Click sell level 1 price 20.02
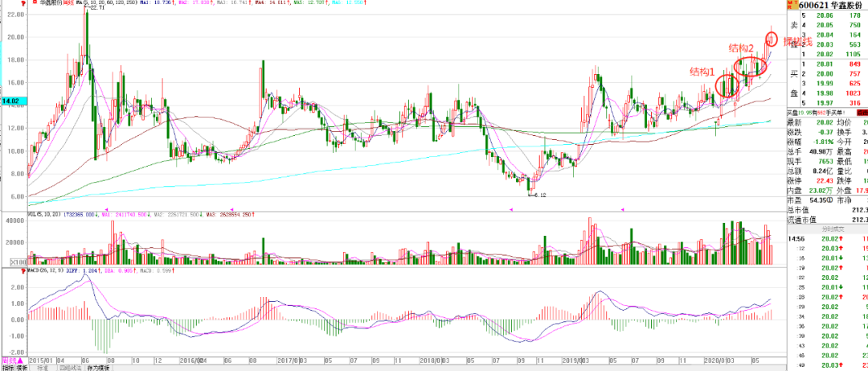 coord(825,54)
